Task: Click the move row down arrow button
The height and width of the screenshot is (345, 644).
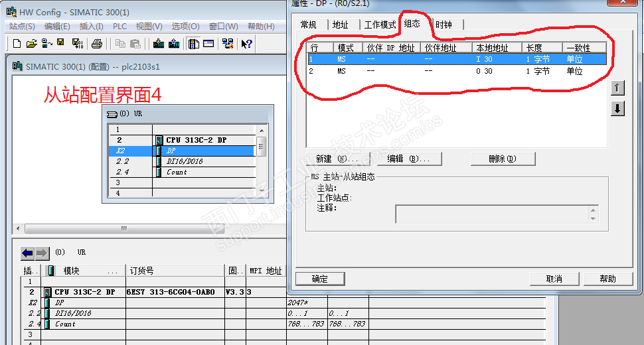Action: coord(617,109)
